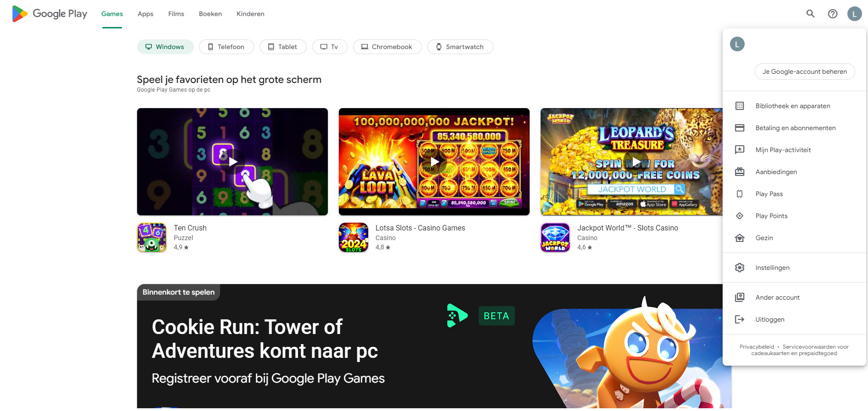The image size is (868, 411).
Task: Switch to the Games tab
Action: (112, 14)
